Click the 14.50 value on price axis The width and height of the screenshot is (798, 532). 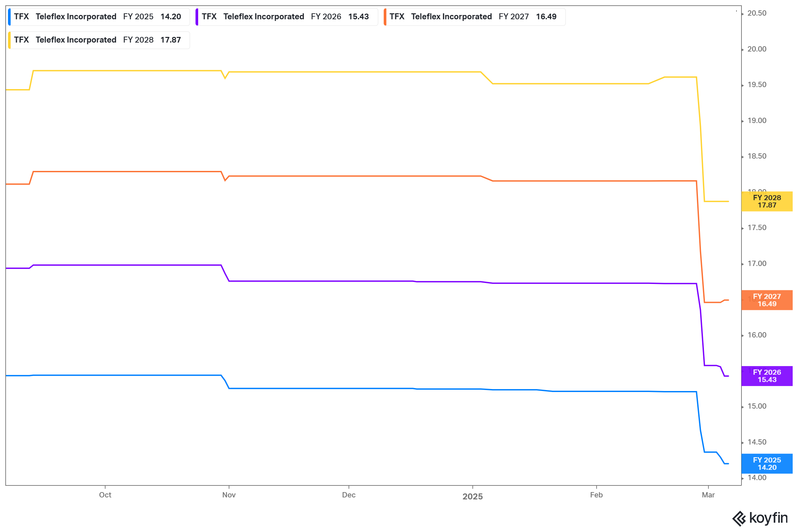pyautogui.click(x=757, y=442)
